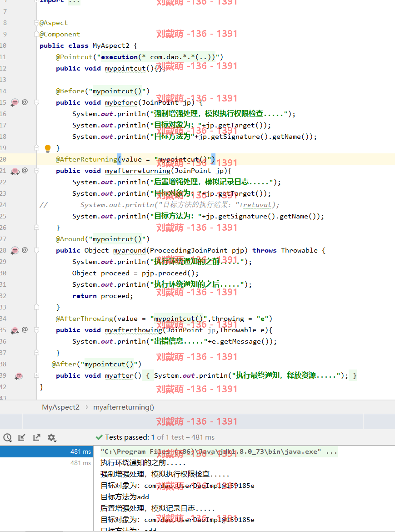Click the export test results icon
Screen dimensions: 395x532
(36, 438)
